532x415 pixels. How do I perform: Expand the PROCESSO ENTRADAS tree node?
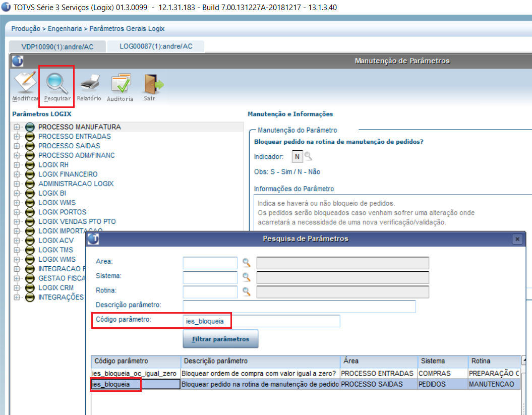tap(16, 137)
